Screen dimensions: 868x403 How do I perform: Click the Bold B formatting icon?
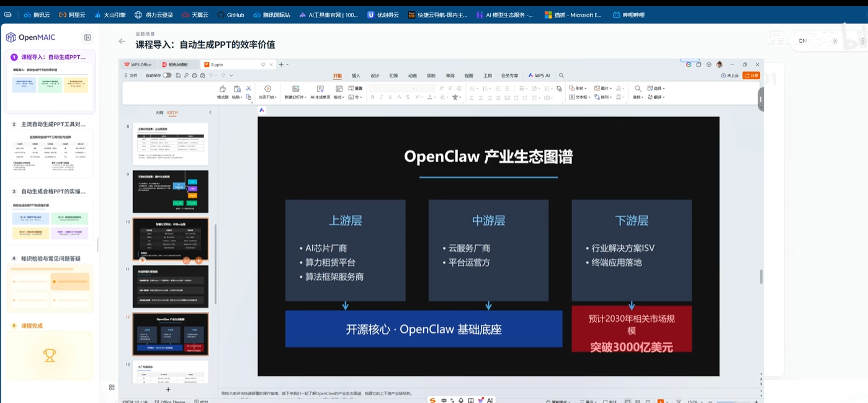(372, 97)
